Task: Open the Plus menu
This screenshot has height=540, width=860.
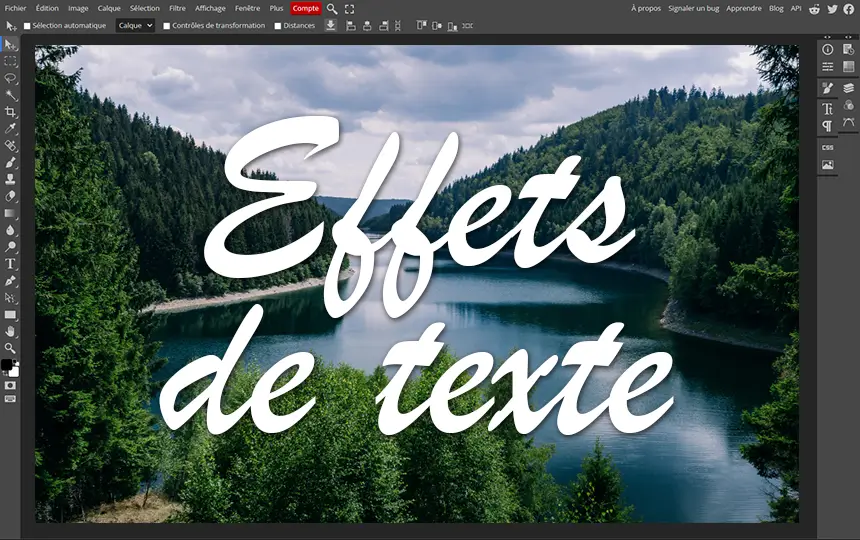Action: [x=276, y=8]
